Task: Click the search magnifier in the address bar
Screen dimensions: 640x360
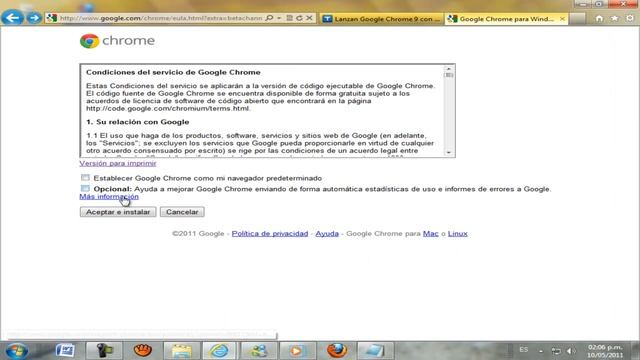Action: [x=269, y=18]
